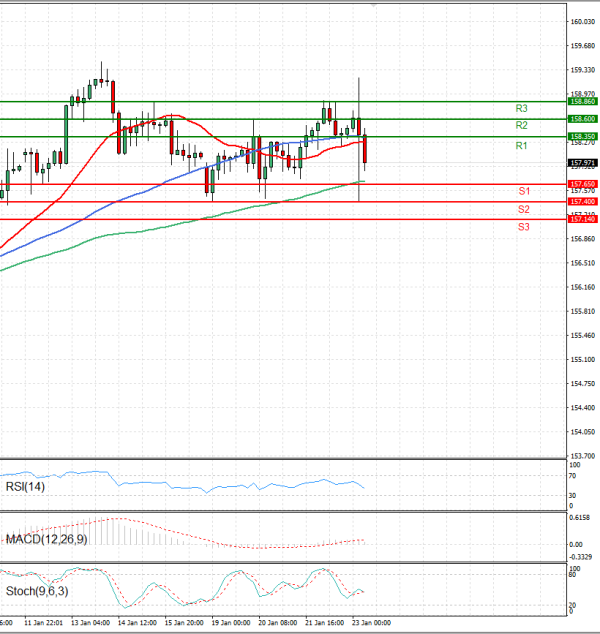Select the MACD(12,26,9) indicator label
This screenshot has width=600, height=634.
tap(44, 539)
